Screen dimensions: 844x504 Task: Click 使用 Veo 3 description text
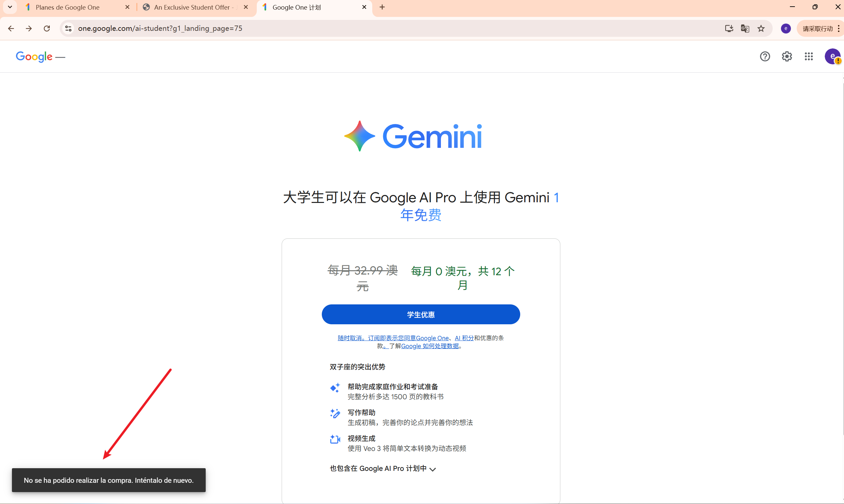click(x=407, y=448)
